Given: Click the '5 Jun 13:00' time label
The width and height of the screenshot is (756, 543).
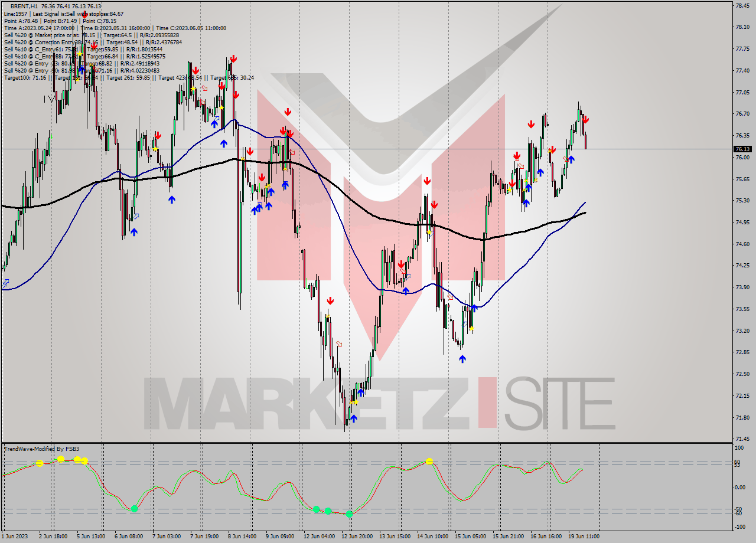Looking at the screenshot, I should 92,537.
